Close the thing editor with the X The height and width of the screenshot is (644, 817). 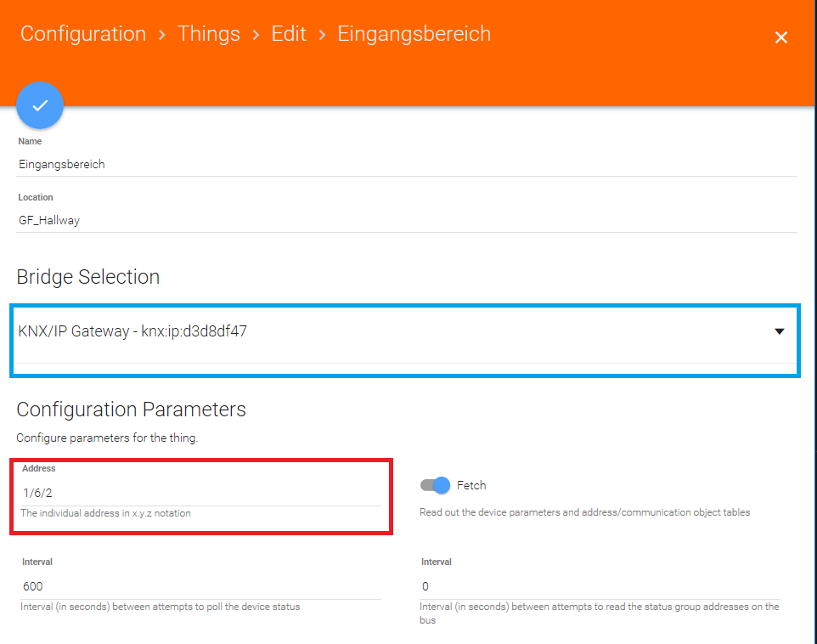(781, 37)
